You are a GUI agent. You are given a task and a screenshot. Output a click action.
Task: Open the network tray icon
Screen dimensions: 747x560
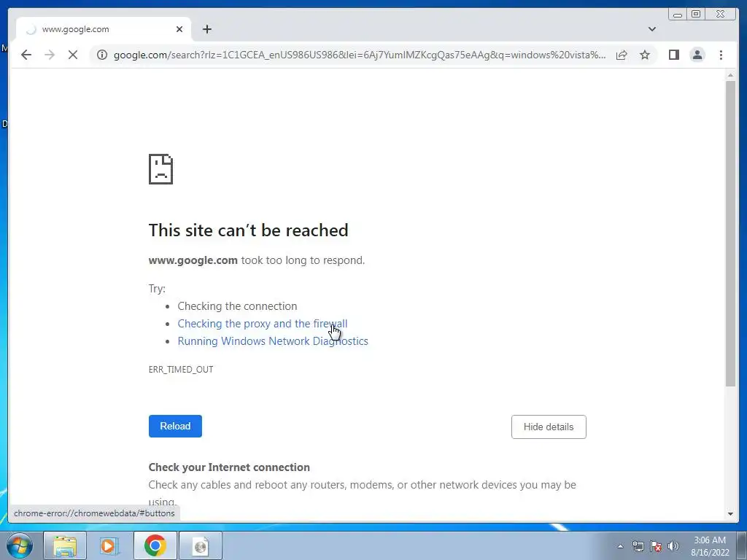pos(638,546)
